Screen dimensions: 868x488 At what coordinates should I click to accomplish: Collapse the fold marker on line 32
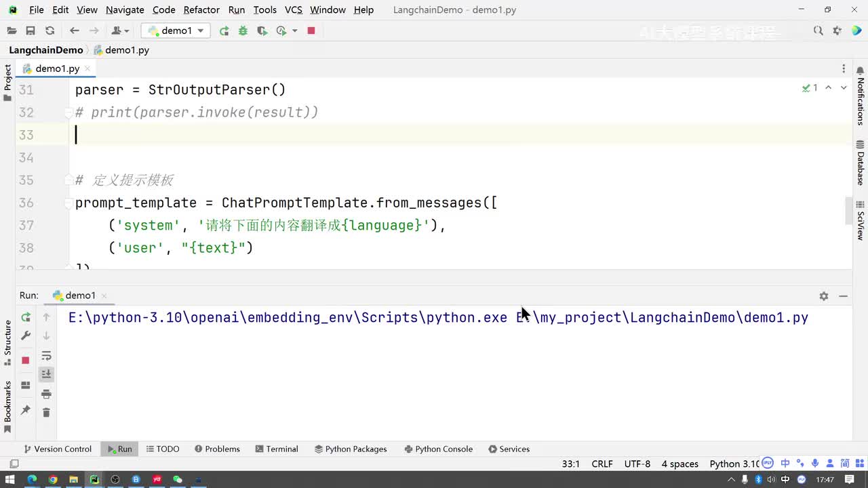pyautogui.click(x=68, y=113)
